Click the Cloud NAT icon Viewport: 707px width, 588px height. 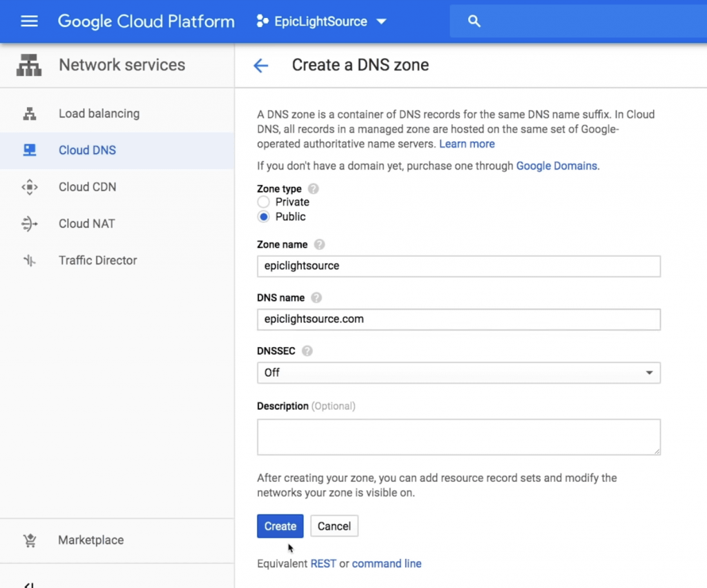[30, 224]
